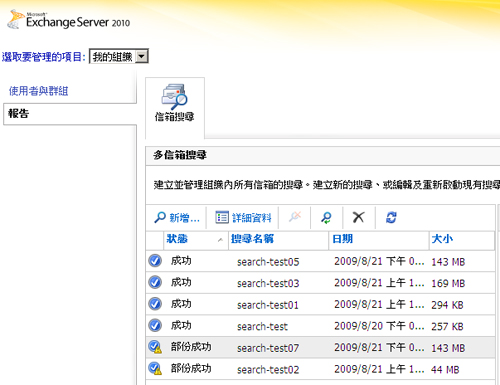Click the refresh icon in toolbar
500x385 pixels.
click(x=391, y=218)
